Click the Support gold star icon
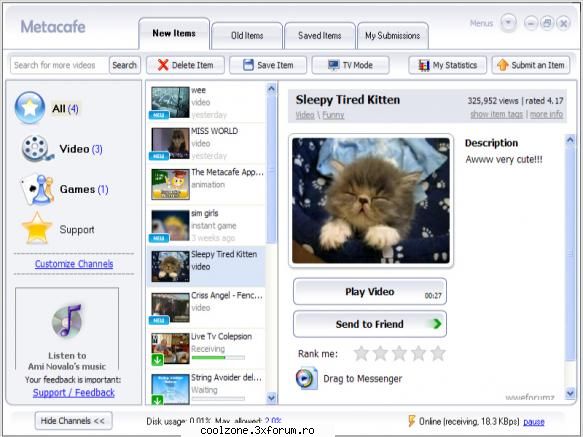The width and height of the screenshot is (583, 437). pos(36,228)
